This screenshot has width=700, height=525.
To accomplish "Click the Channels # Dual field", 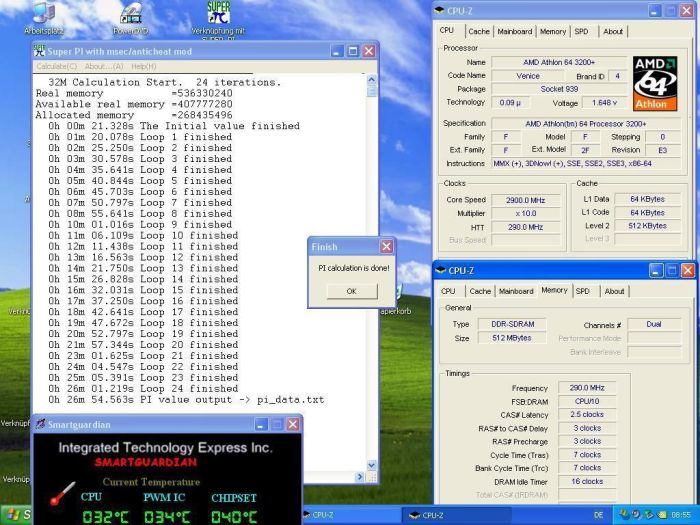I will 654,324.
